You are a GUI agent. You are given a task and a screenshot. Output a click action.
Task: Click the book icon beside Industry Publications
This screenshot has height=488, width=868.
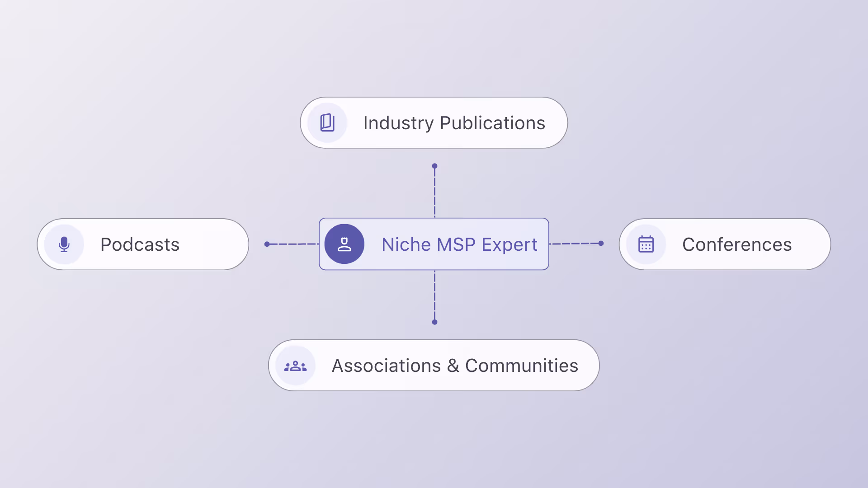(x=327, y=122)
